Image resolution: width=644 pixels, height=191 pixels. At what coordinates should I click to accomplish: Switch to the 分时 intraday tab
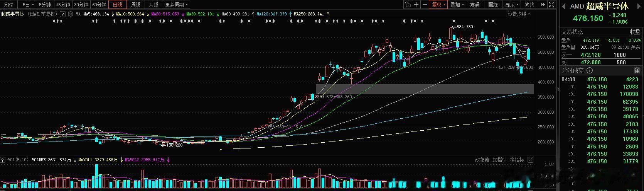[8, 5]
